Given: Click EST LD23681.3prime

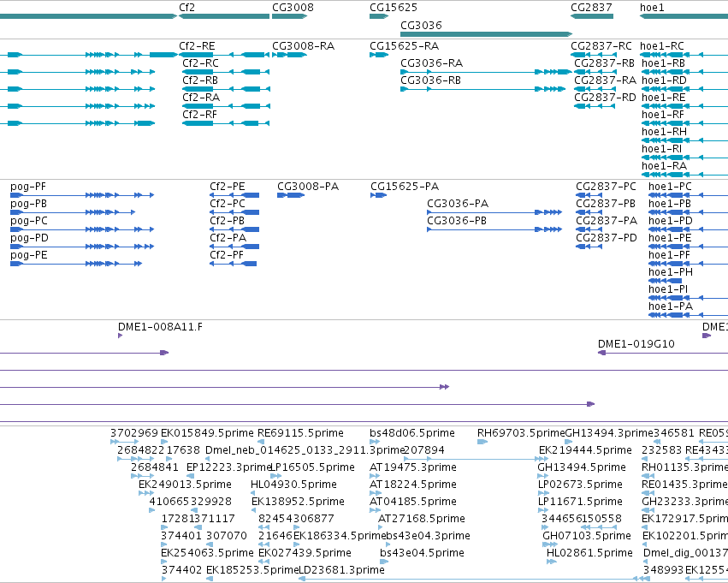Looking at the screenshot, I should tap(340, 569).
